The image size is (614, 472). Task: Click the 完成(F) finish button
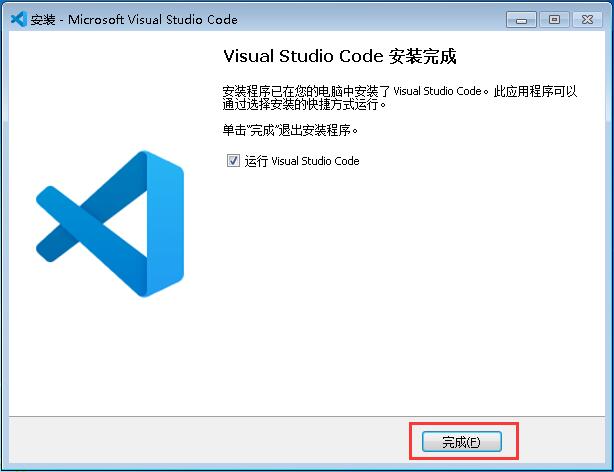[x=462, y=442]
